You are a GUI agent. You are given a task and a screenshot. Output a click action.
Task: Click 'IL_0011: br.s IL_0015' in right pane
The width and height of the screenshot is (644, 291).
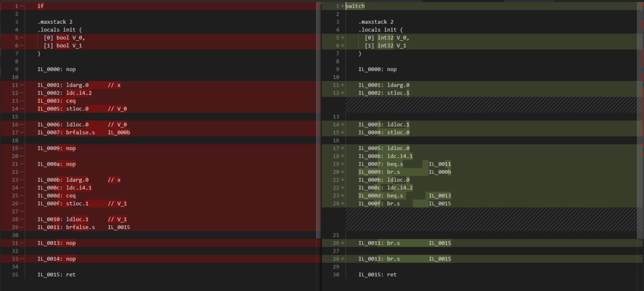[405, 243]
